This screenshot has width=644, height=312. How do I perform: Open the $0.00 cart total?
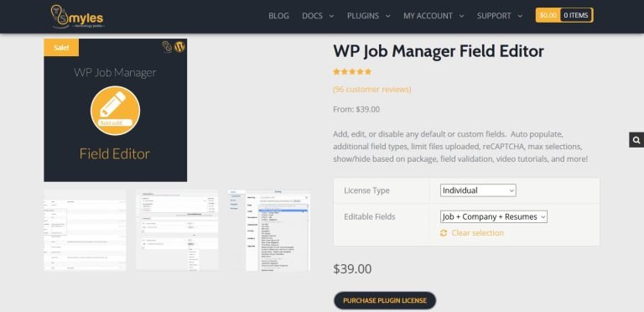point(548,15)
